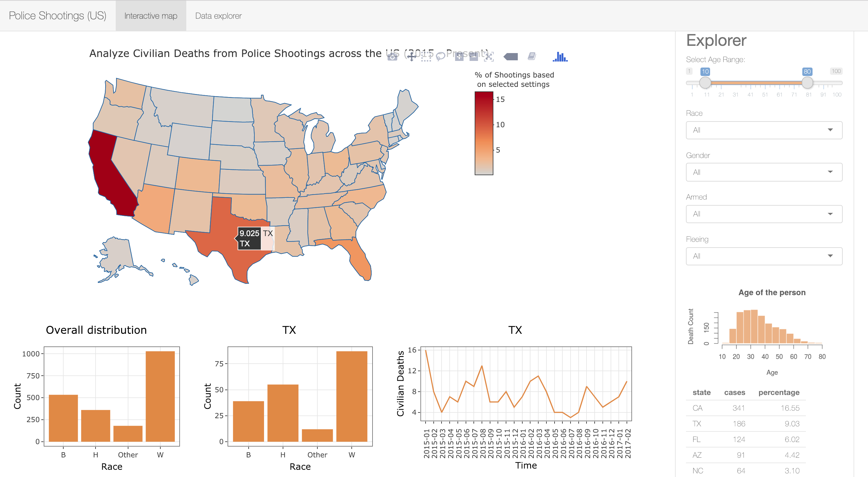Open the Gender dropdown

764,172
